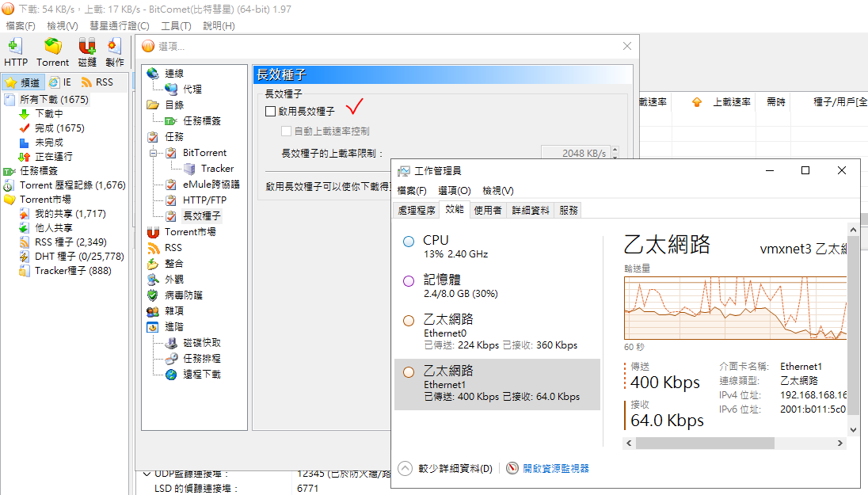
Task: Click the magnet link (磁鏈) toolbar icon
Action: (87, 46)
